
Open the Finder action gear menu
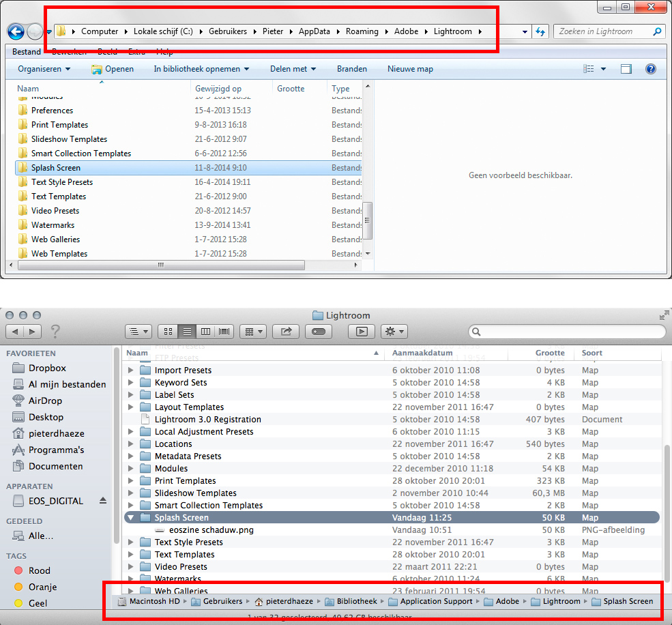pos(394,332)
